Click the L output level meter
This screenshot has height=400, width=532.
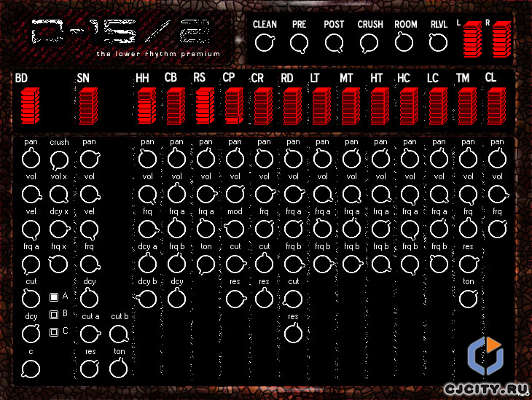pyautogui.click(x=473, y=39)
